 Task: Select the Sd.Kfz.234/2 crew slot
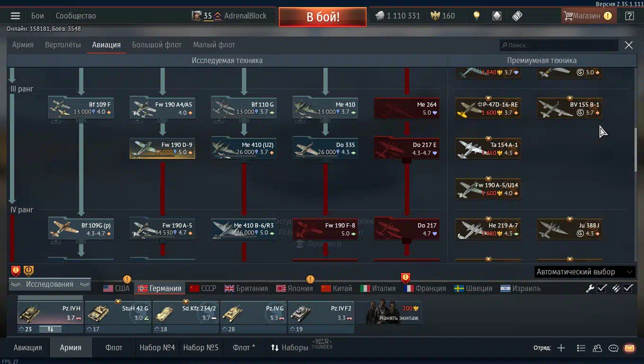186,313
